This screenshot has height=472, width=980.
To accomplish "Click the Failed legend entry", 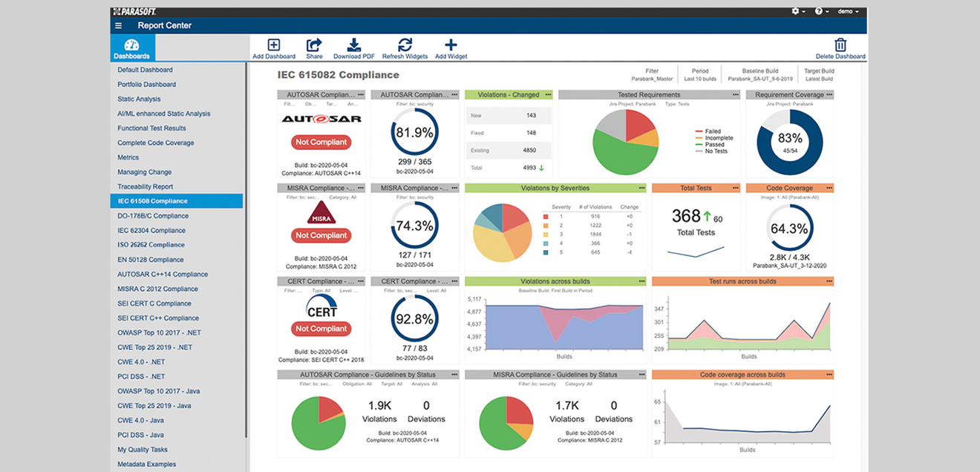I will coord(708,131).
